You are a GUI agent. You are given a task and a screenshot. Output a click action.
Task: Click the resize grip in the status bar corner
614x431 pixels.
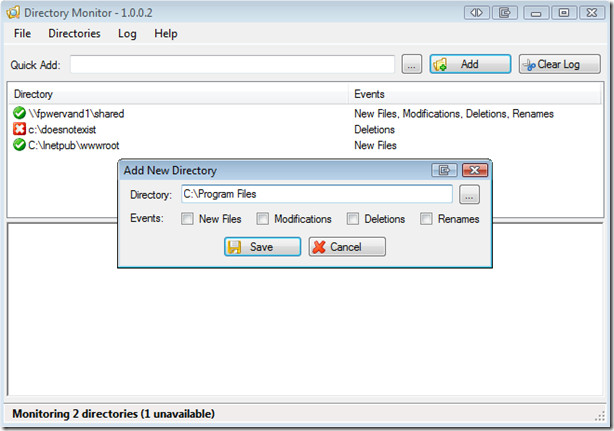pos(600,417)
